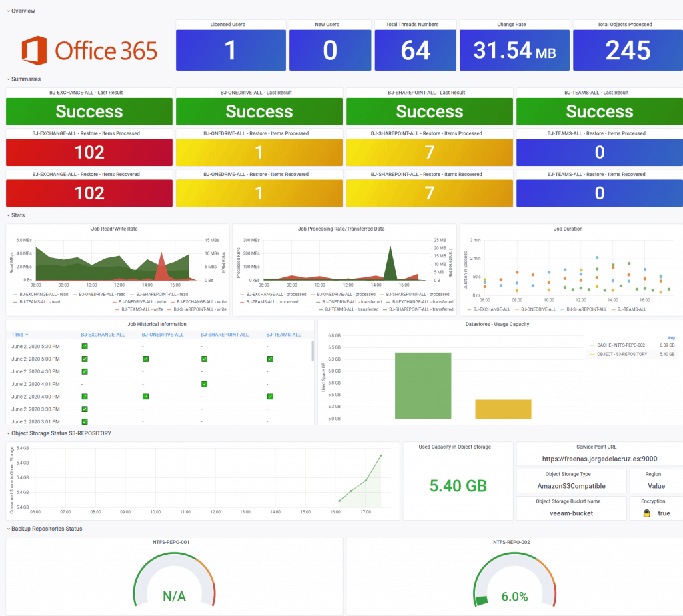
Task: Click the BJ-TEAMS-ALL Last Result Success panel
Action: [600, 112]
